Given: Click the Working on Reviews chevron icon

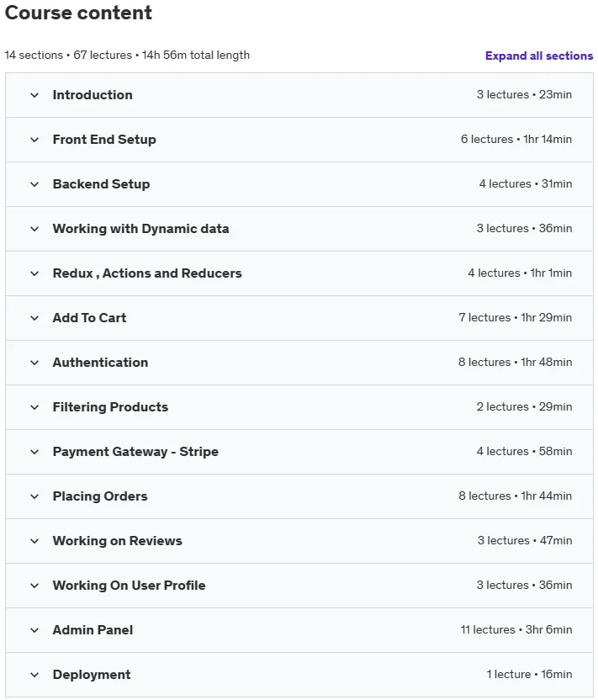Looking at the screenshot, I should coord(34,542).
